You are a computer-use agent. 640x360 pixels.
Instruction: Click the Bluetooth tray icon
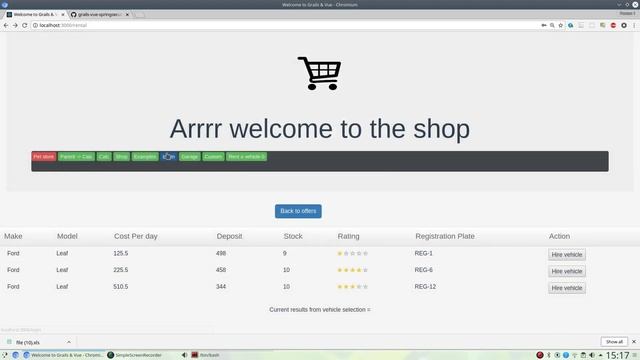pos(549,355)
